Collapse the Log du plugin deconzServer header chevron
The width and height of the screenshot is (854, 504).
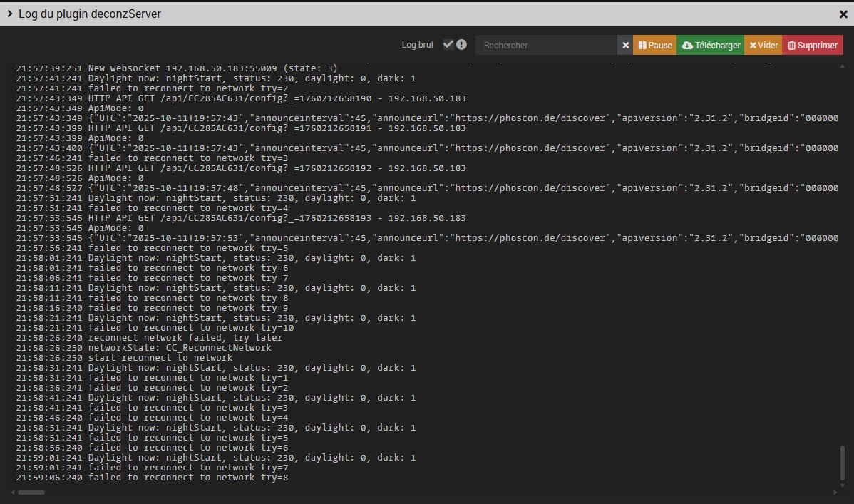pyautogui.click(x=9, y=14)
